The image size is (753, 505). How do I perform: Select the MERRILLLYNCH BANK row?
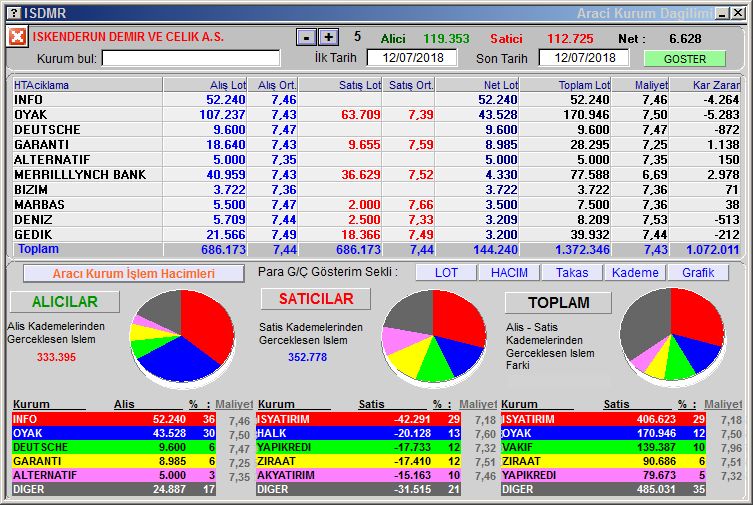tap(376, 174)
